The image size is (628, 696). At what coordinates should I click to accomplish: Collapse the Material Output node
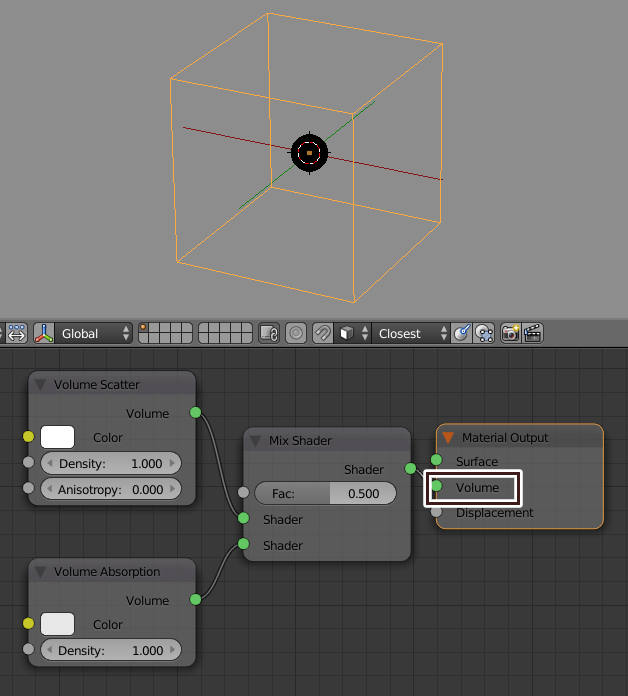tap(448, 437)
